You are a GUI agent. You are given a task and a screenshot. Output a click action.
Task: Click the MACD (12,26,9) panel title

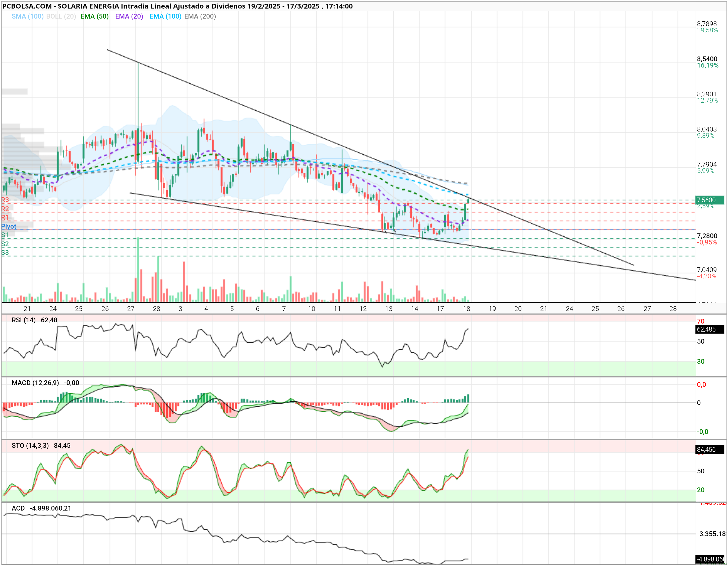coord(35,383)
